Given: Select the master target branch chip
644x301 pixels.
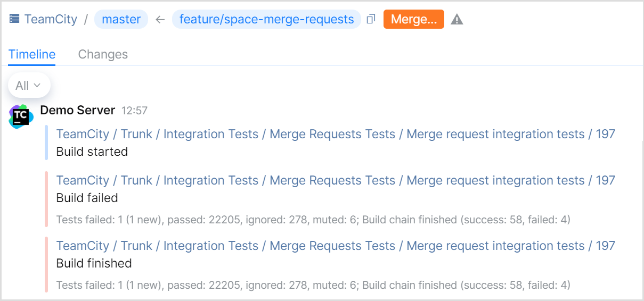Looking at the screenshot, I should tap(121, 20).
